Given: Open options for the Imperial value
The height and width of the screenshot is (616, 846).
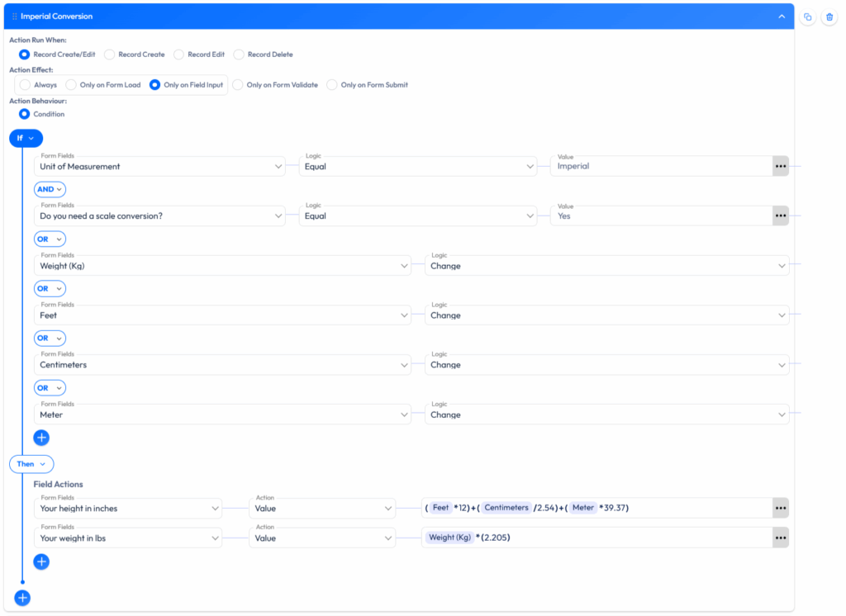Looking at the screenshot, I should [x=780, y=166].
